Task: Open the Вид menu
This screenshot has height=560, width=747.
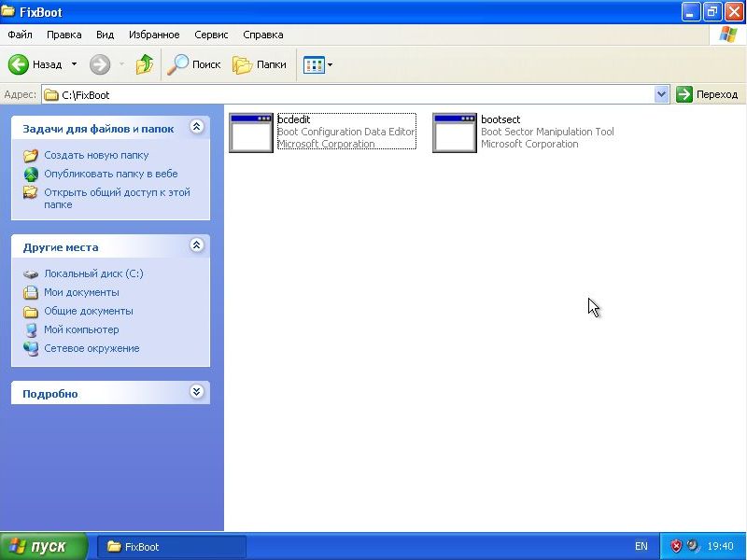Action: 105,35
